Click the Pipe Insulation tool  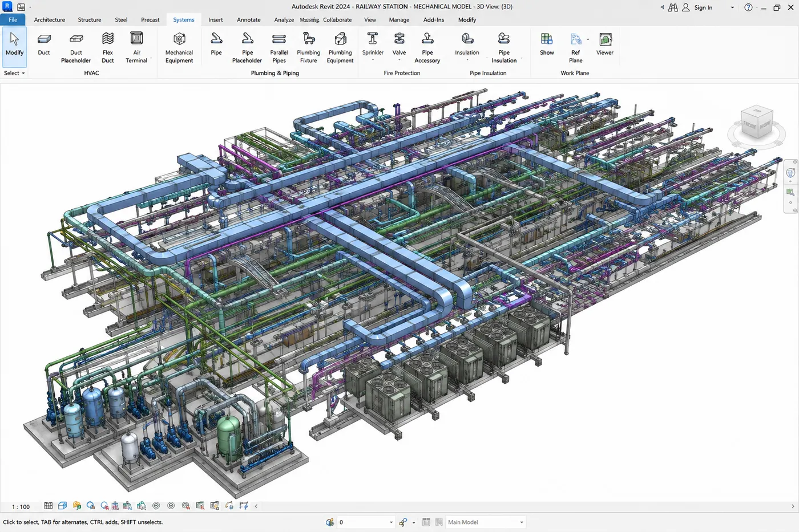pyautogui.click(x=504, y=48)
